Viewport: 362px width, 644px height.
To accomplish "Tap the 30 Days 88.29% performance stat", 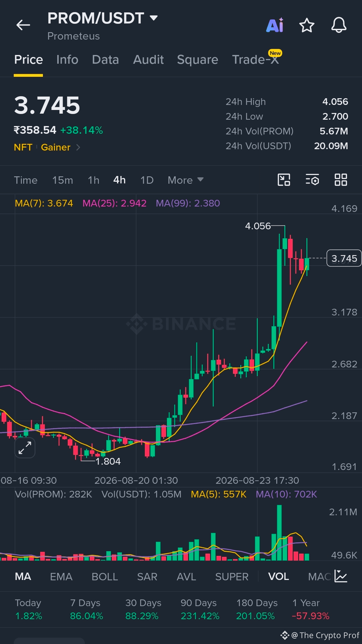I will (143, 609).
